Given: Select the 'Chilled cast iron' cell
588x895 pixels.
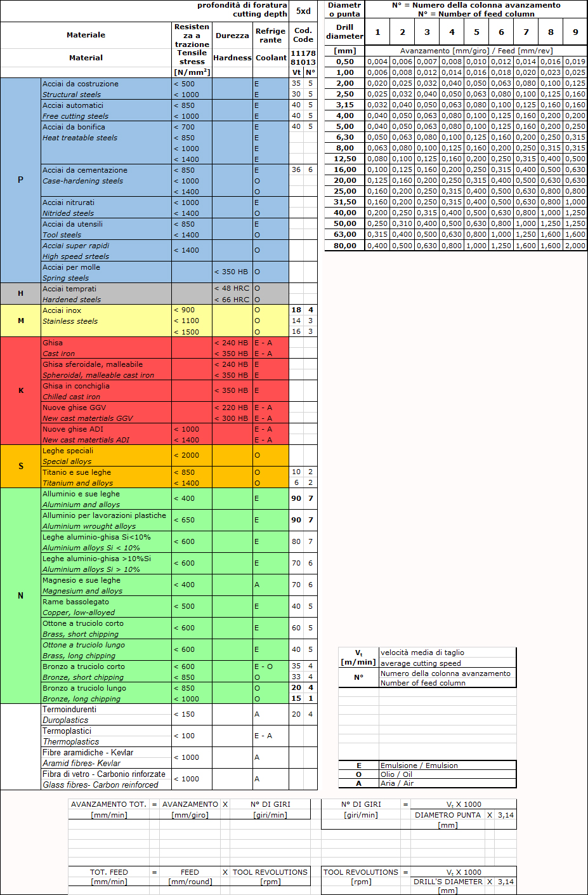Looking at the screenshot, I should coord(107,397).
